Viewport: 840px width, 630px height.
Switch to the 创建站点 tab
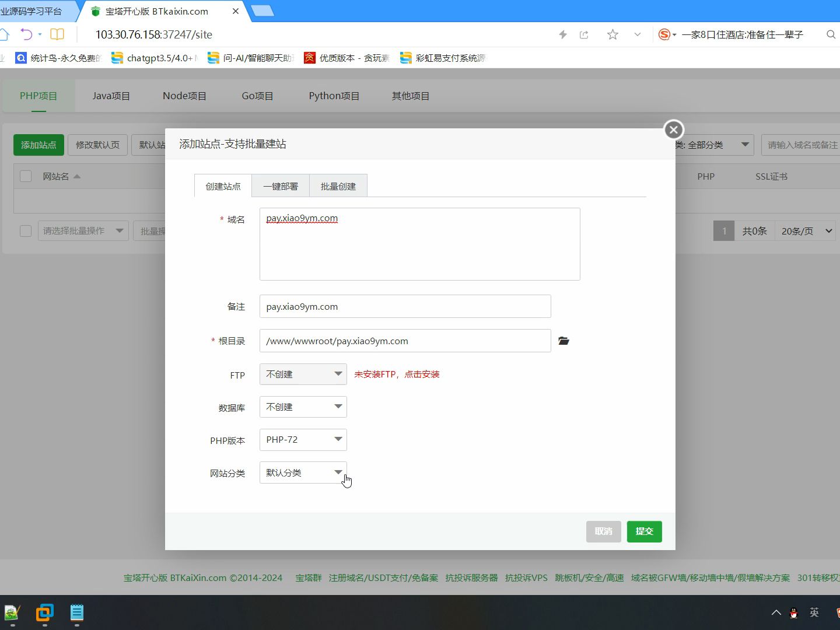[223, 186]
